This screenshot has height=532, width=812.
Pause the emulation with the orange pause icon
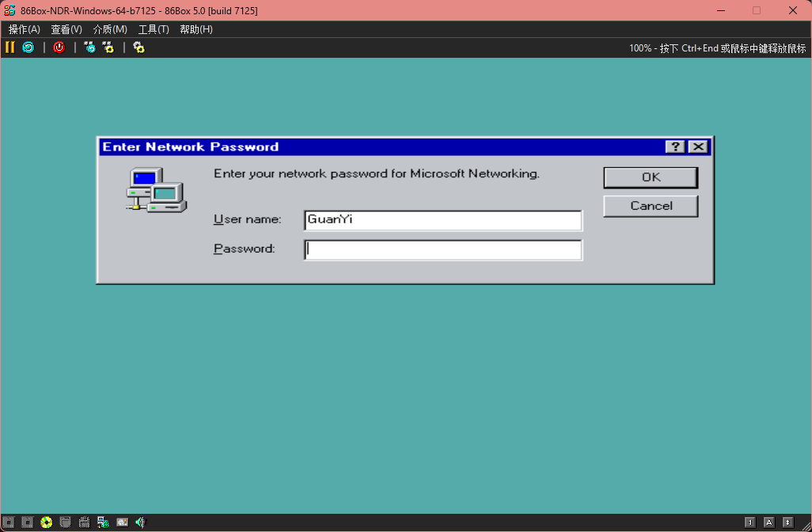click(9, 47)
